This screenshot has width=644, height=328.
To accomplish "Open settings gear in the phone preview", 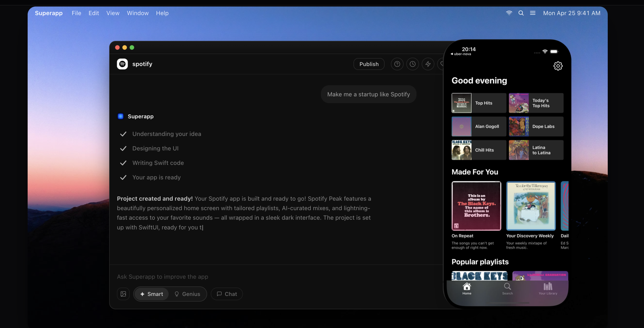I will click(558, 66).
